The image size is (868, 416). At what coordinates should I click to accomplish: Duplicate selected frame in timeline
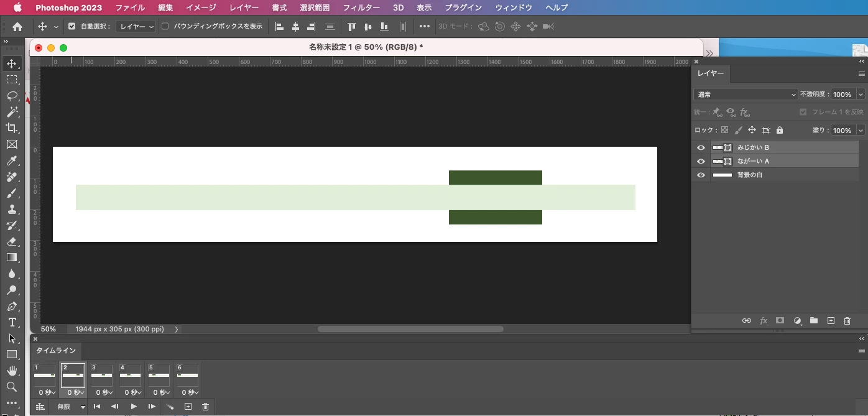click(x=188, y=407)
